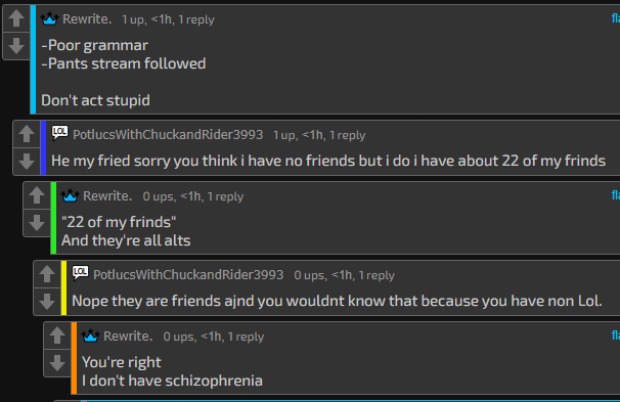The height and width of the screenshot is (402, 620).
Task: Downvote the 'He my fried sorry' comment
Action: pyautogui.click(x=25, y=160)
